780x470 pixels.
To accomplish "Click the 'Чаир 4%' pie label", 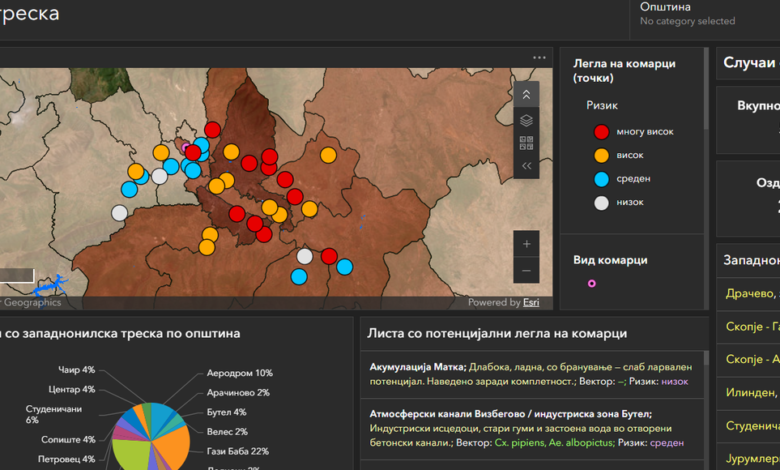I will 77,370.
